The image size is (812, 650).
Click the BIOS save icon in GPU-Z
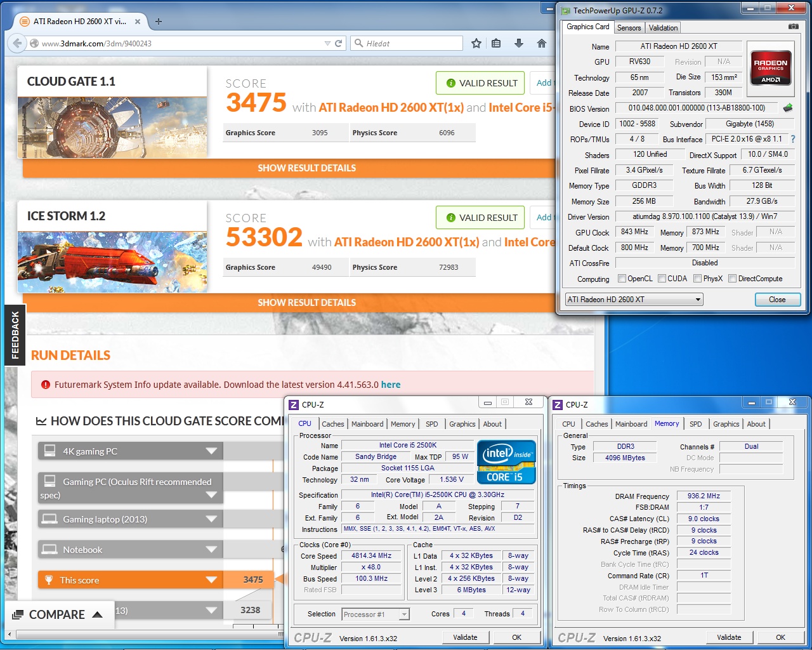788,108
